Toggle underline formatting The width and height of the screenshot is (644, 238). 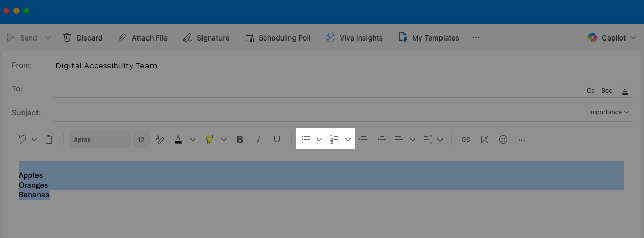(x=277, y=140)
